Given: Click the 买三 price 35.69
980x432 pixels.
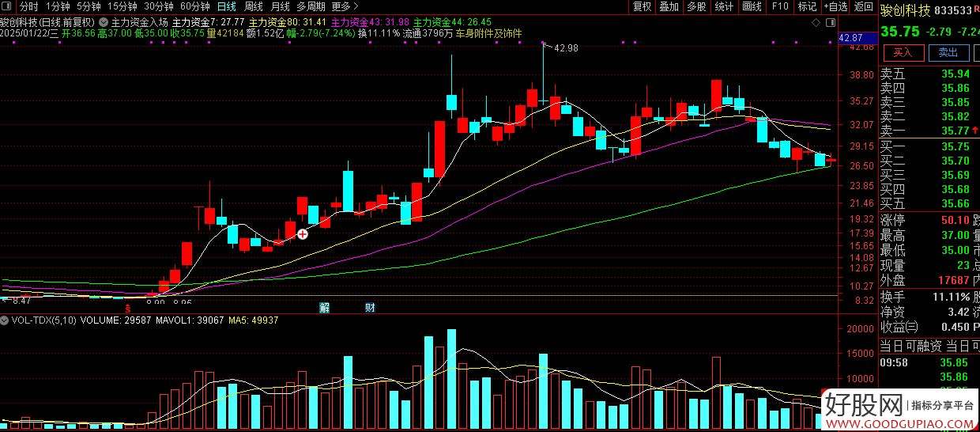Looking at the screenshot, I should click(955, 175).
